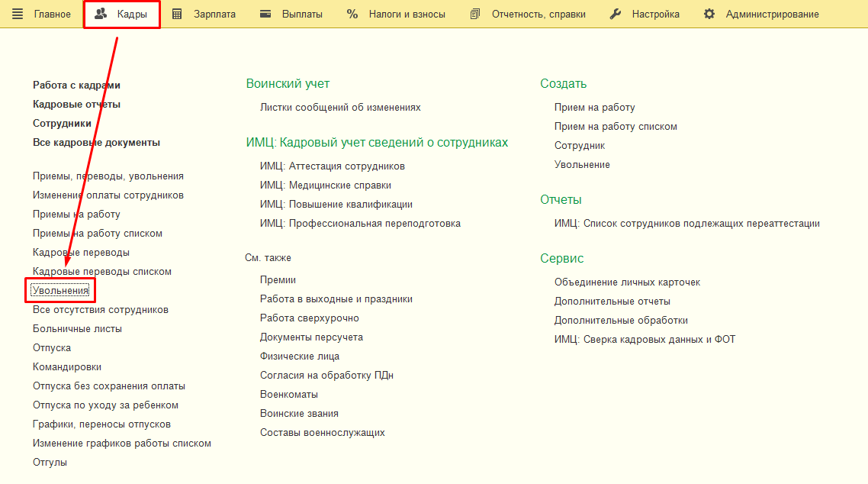The width and height of the screenshot is (868, 484).
Task: Click the people icon for Кадры
Action: (x=101, y=15)
